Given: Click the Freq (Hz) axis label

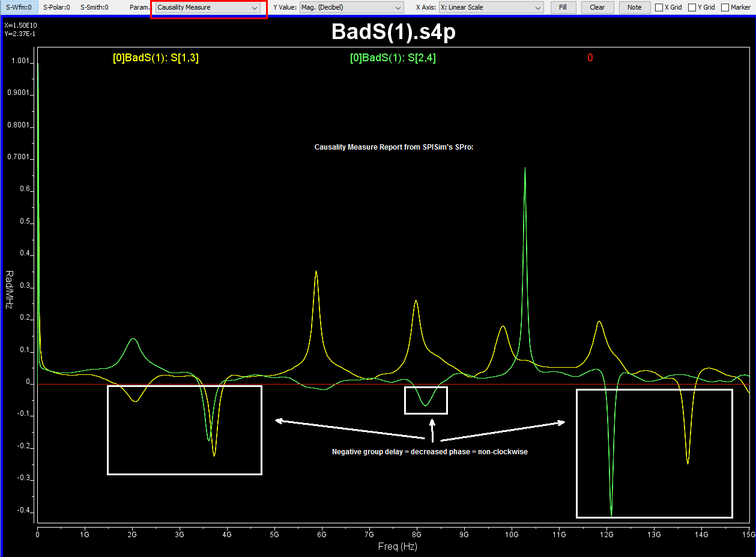Looking at the screenshot, I should tap(397, 546).
